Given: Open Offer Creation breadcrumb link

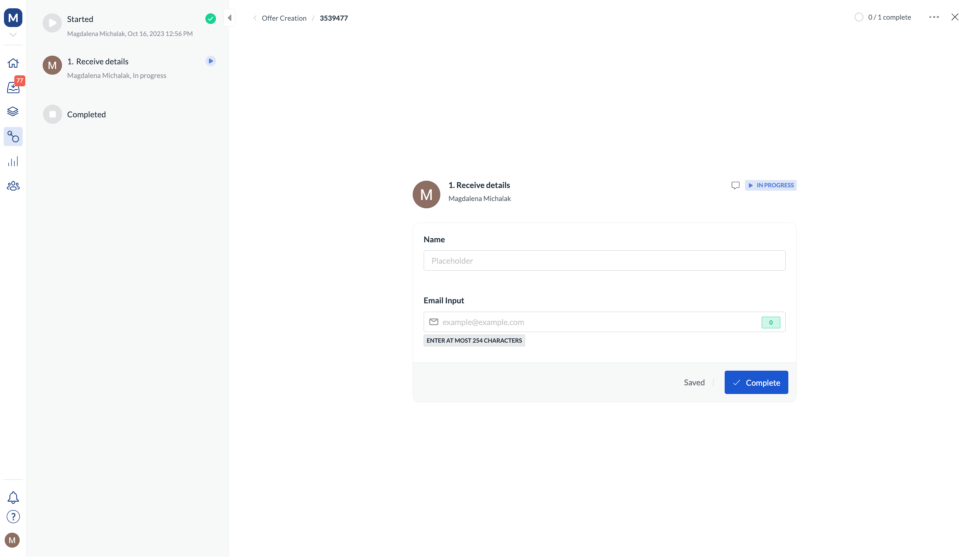Looking at the screenshot, I should (x=284, y=18).
